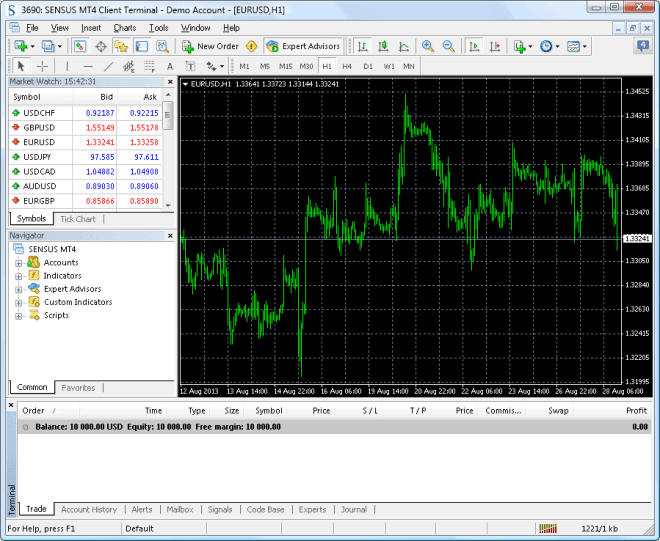Viewport: 660px width, 541px height.
Task: Click the Templates toolbar icon
Action: [x=573, y=46]
